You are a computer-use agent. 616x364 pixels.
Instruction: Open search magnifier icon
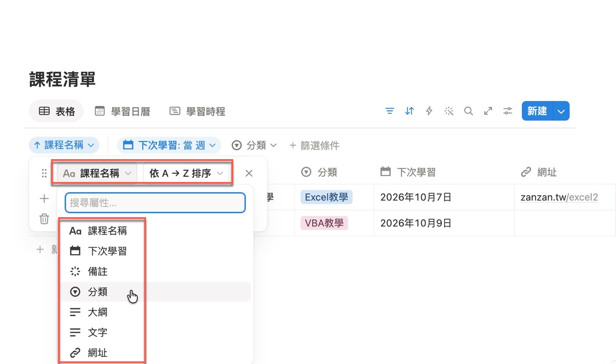click(469, 111)
